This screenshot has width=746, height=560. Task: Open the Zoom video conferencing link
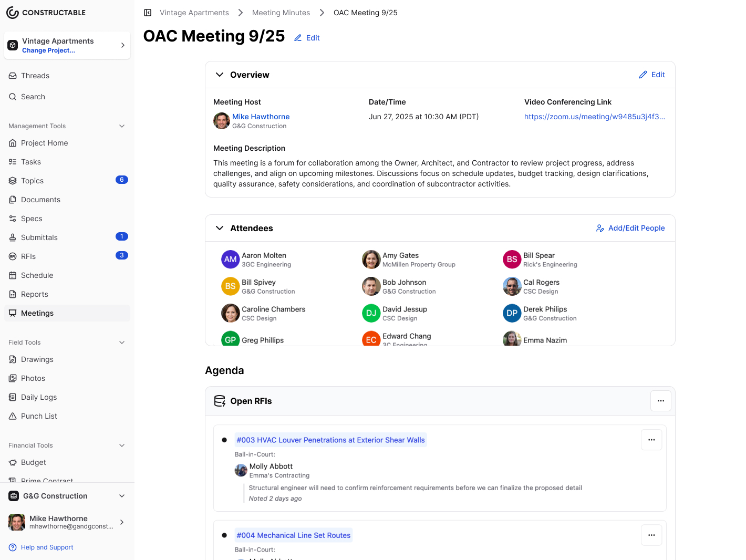pos(594,117)
